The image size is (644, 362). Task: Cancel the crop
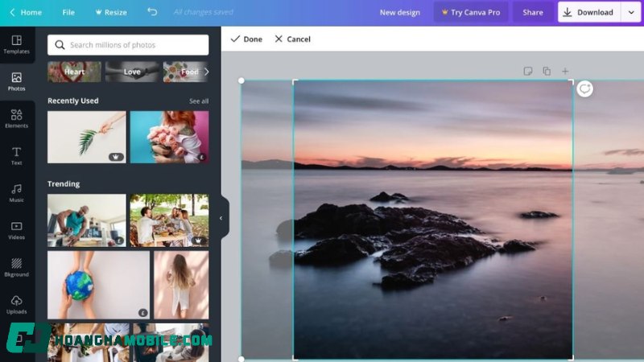(x=292, y=39)
